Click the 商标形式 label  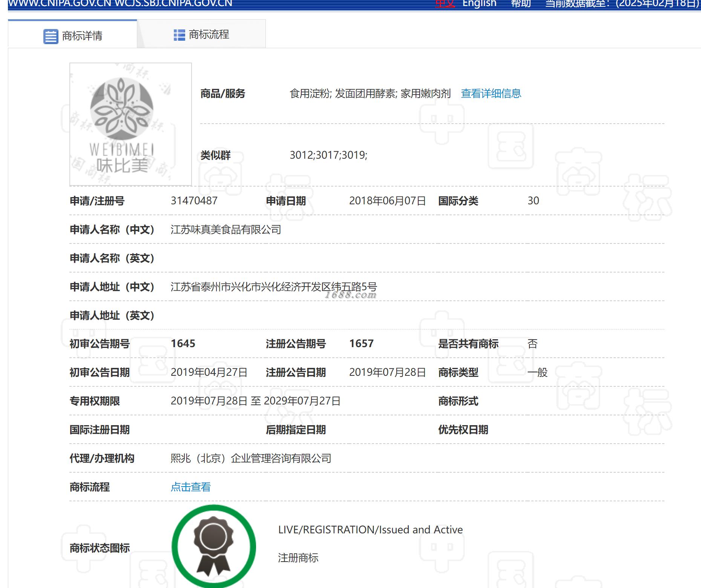point(458,401)
